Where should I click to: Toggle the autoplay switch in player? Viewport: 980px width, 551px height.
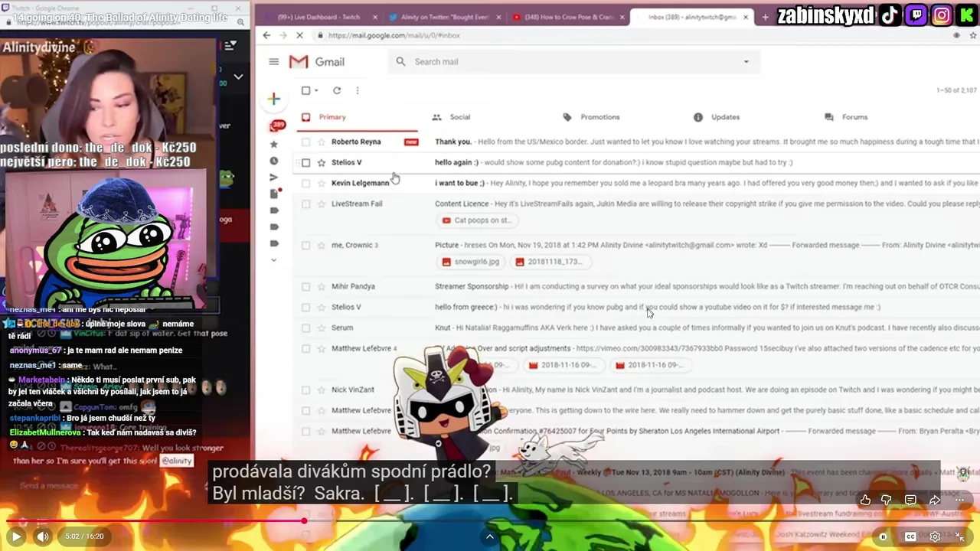882,536
